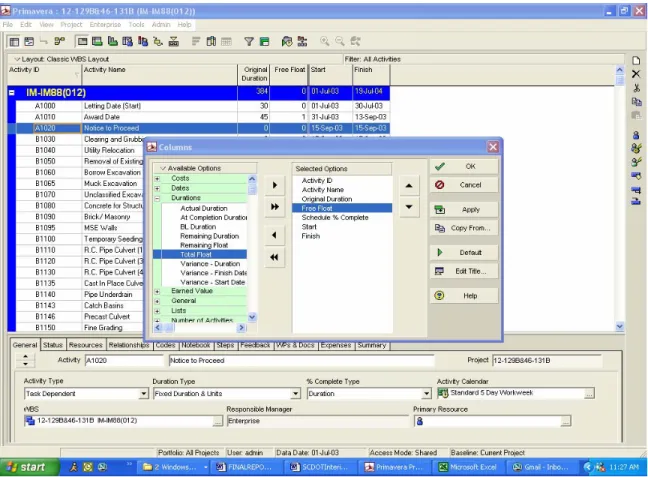Image resolution: width=648 pixels, height=477 pixels.
Task: Click the Assign Resources person icon
Action: [636, 135]
